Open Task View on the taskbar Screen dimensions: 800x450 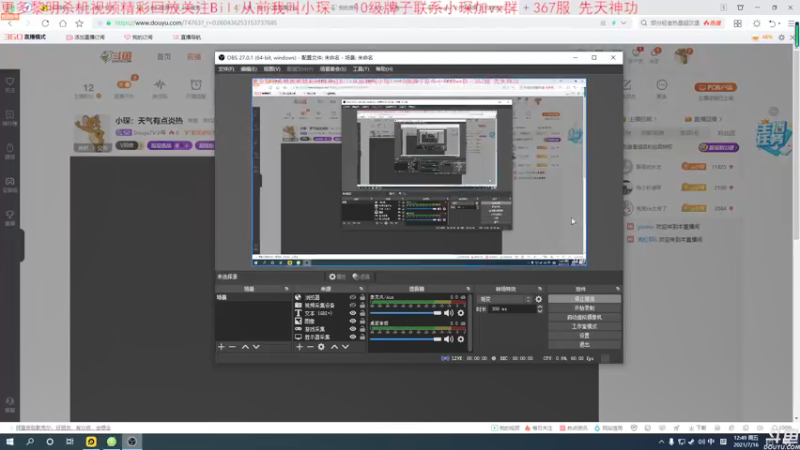tap(70, 442)
